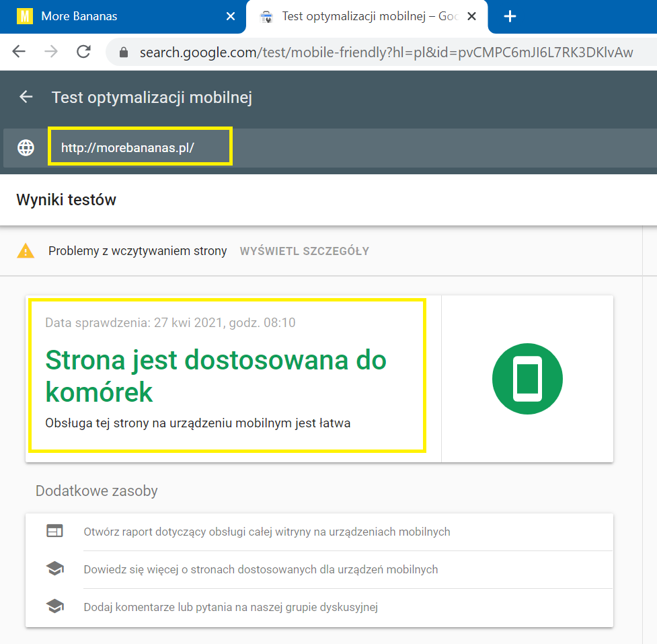
Task: Open the mobile usability report for the whole site
Action: click(x=267, y=532)
